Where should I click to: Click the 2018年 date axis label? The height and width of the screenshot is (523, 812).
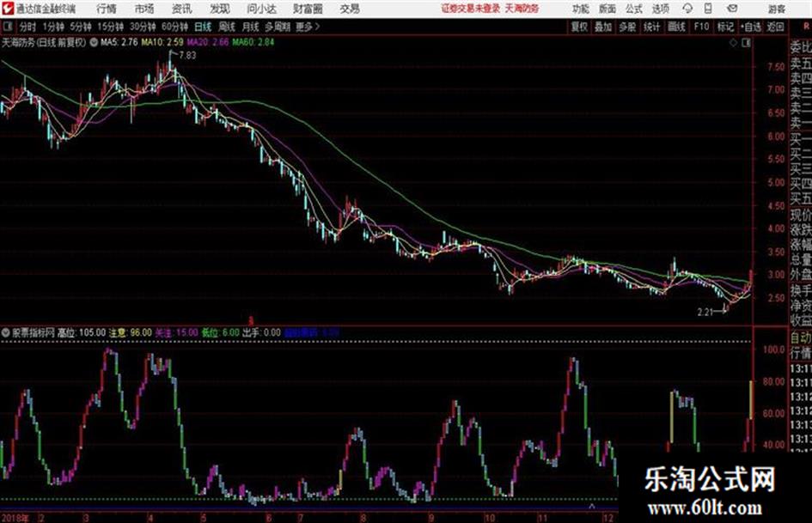pos(15,517)
